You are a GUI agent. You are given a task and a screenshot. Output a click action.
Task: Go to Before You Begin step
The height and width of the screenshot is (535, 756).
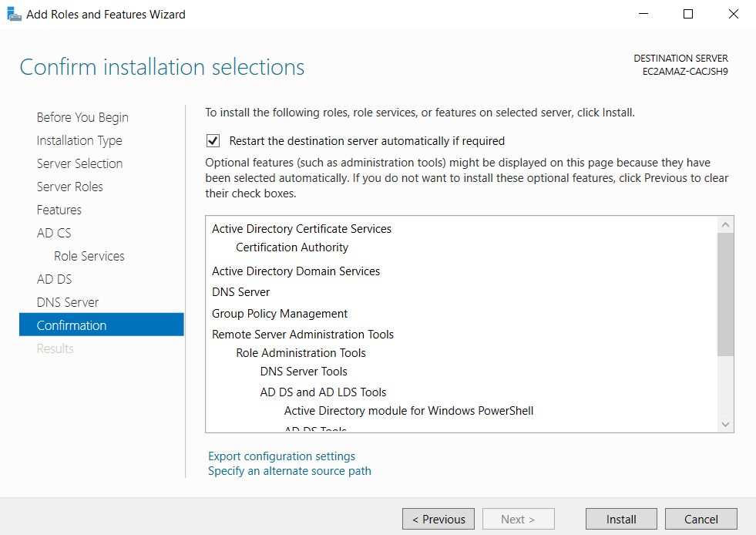[x=82, y=117]
